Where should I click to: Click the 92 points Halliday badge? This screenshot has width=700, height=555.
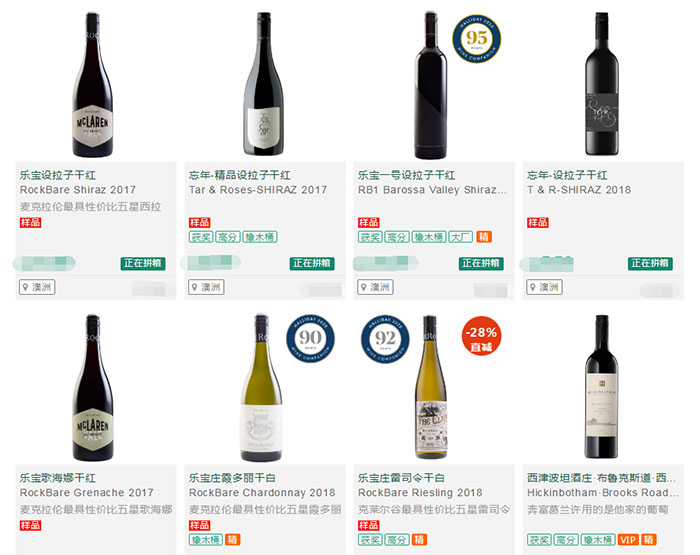tap(385, 339)
